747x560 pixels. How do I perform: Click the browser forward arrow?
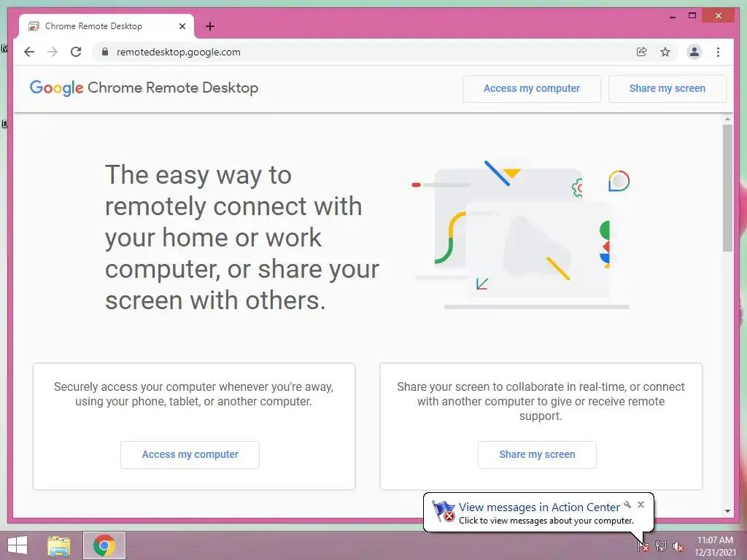(53, 52)
